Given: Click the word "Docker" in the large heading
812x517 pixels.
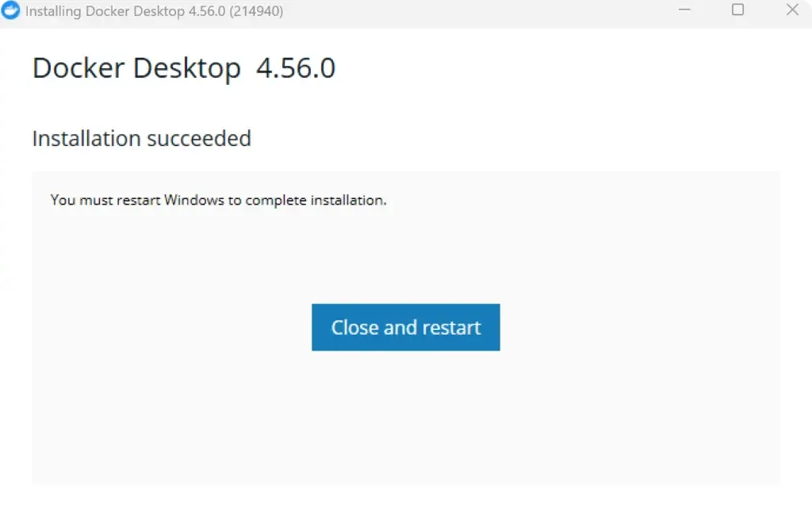Looking at the screenshot, I should tap(79, 68).
